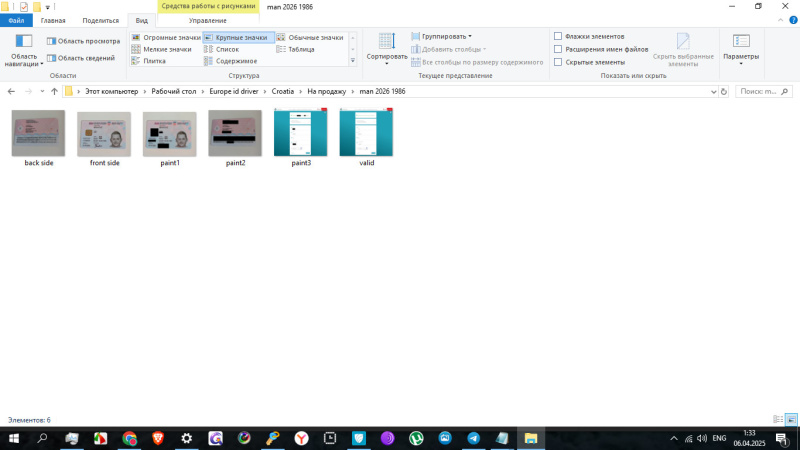Toggle the Скрытые элементы checkbox
This screenshot has height=450, width=800.
pyautogui.click(x=558, y=62)
